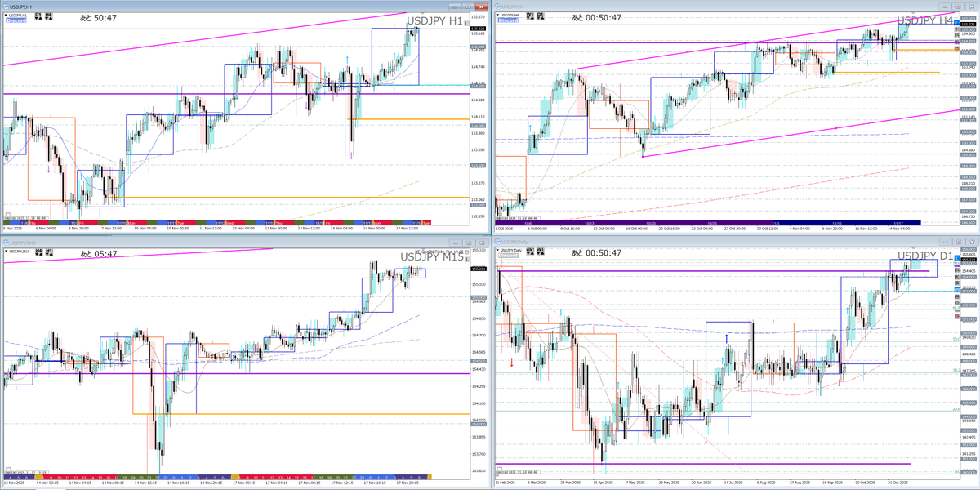Image resolution: width=980 pixels, height=490 pixels.
Task: Click price level 152.850 on H1 price scale
Action: click(x=479, y=216)
